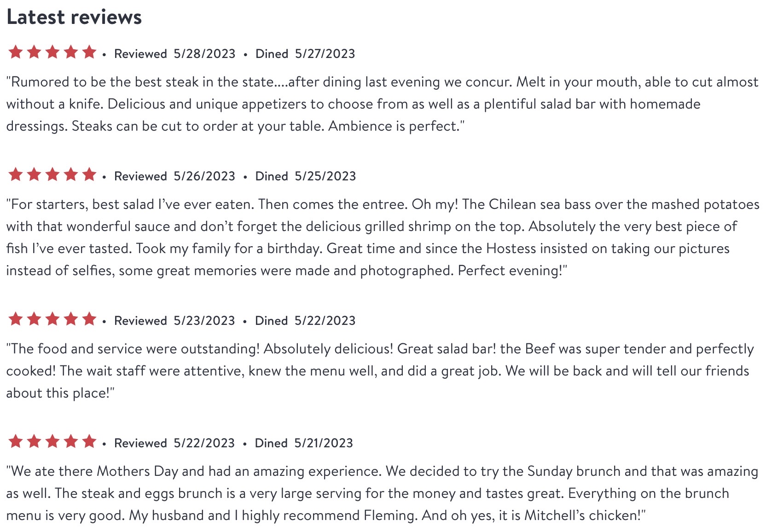Click the Reviewed 5/26/2023 date
766x532 pixels.
(174, 176)
